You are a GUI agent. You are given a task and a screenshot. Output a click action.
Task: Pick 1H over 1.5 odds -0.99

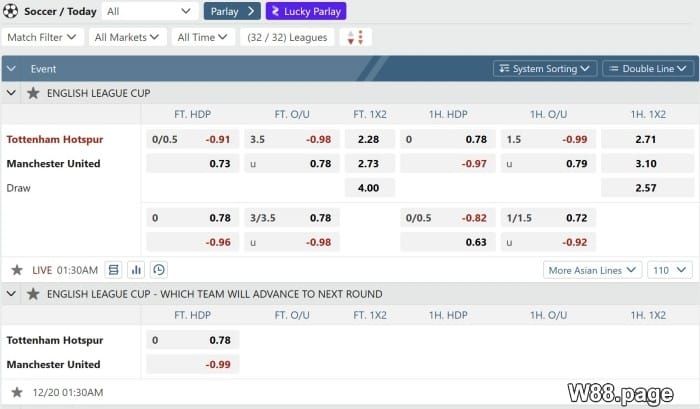tap(548, 139)
